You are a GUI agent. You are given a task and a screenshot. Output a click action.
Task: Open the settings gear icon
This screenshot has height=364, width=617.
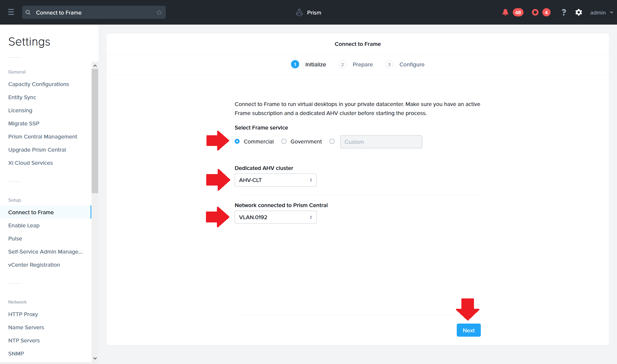[578, 12]
